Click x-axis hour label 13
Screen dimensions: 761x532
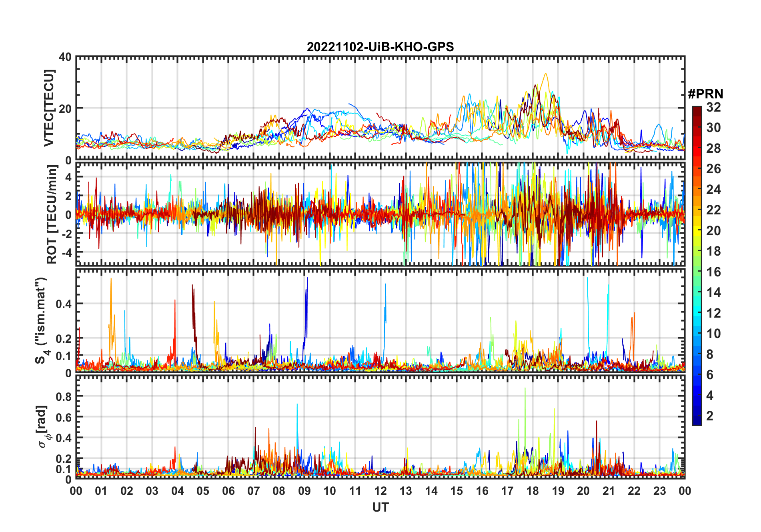coord(406,491)
